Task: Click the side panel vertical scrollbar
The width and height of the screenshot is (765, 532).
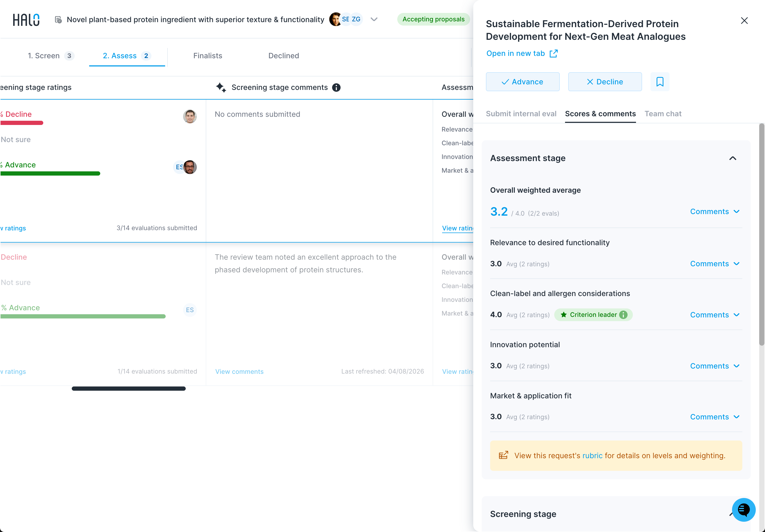Action: pos(762,234)
